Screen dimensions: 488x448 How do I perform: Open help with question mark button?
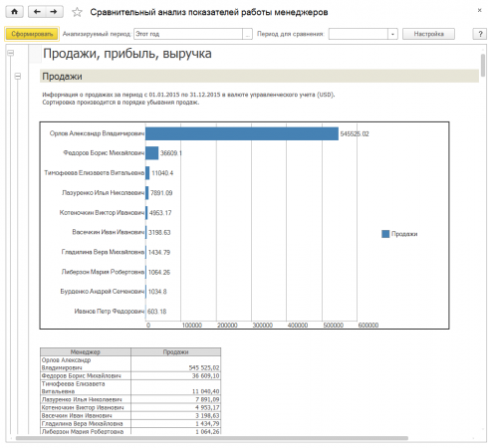pos(480,34)
